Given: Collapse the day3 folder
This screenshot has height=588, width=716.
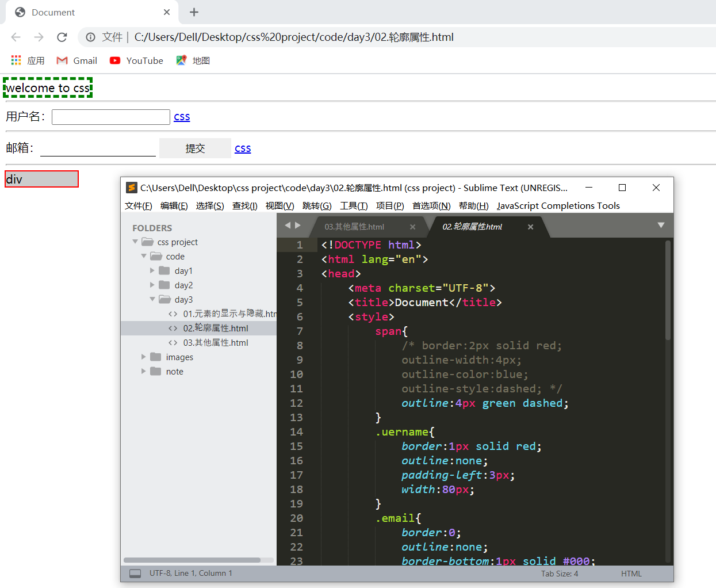Looking at the screenshot, I should 152,299.
